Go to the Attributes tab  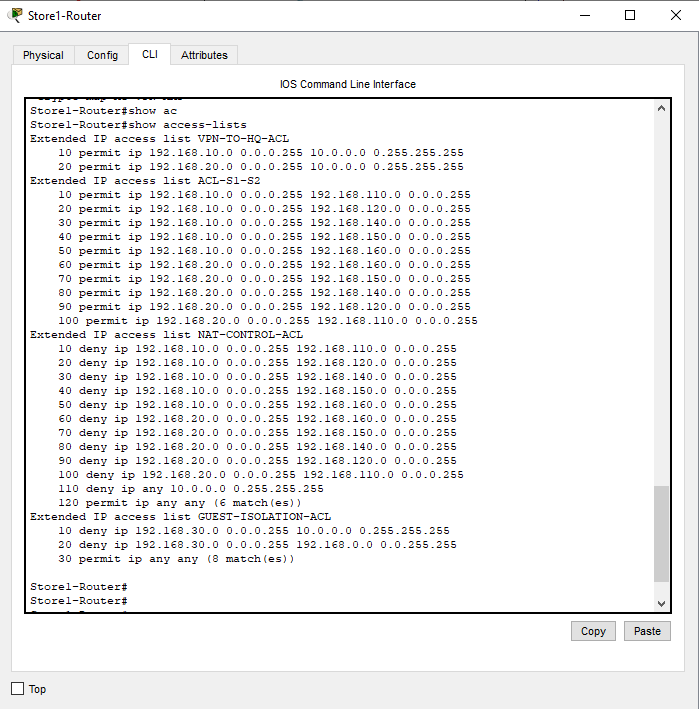204,55
